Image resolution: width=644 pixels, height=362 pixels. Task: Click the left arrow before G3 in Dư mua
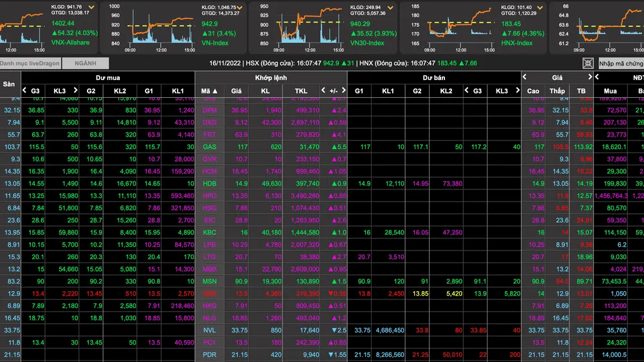point(24,90)
